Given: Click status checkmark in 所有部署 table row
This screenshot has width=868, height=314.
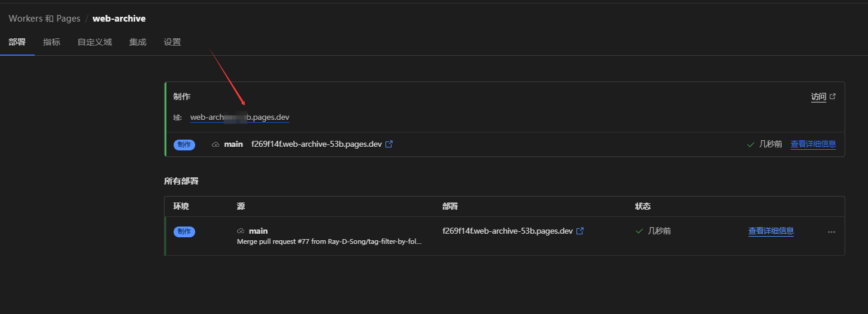Looking at the screenshot, I should (x=639, y=231).
